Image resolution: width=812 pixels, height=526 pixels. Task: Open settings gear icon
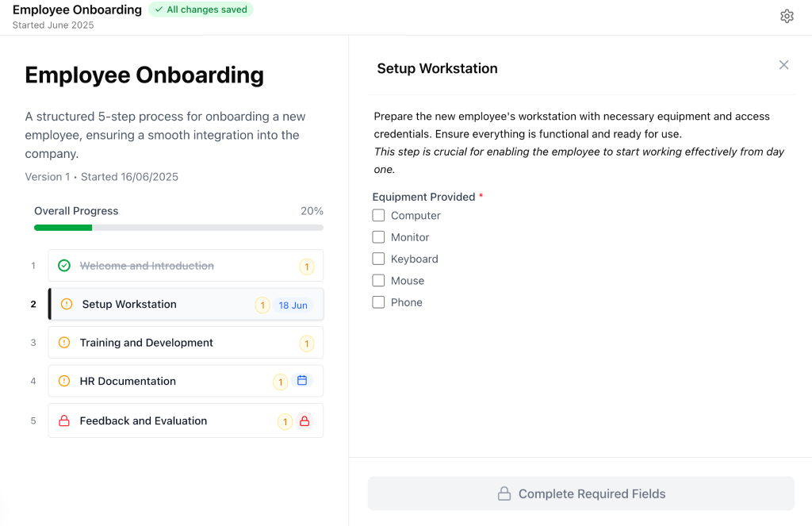coord(787,16)
